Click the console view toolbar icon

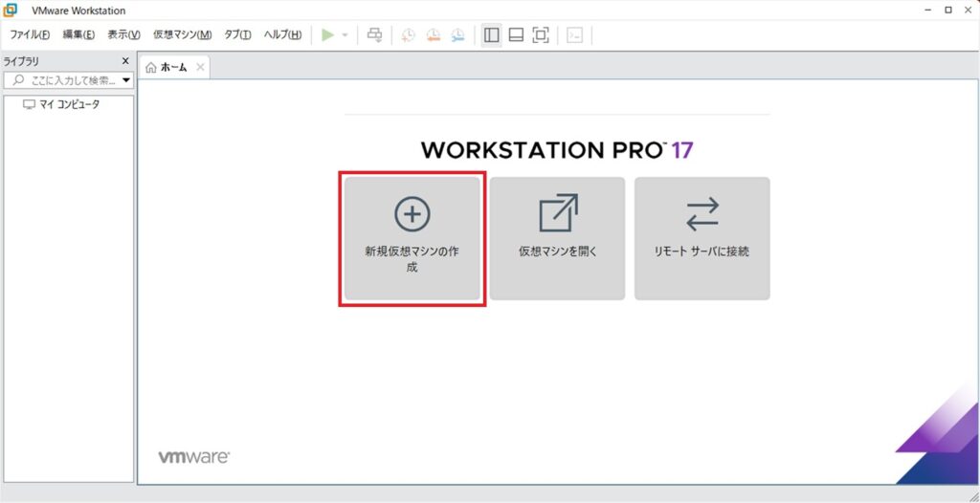point(574,35)
